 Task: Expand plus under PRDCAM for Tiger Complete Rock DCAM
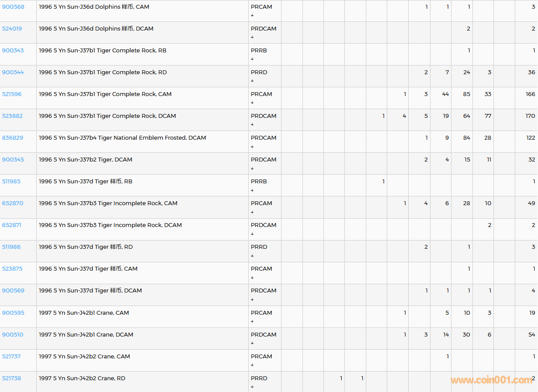[252, 124]
